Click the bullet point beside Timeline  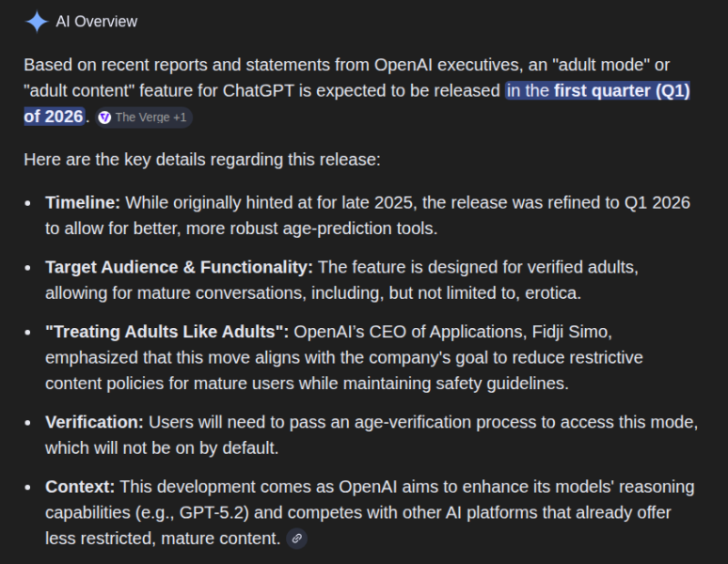[x=30, y=203]
